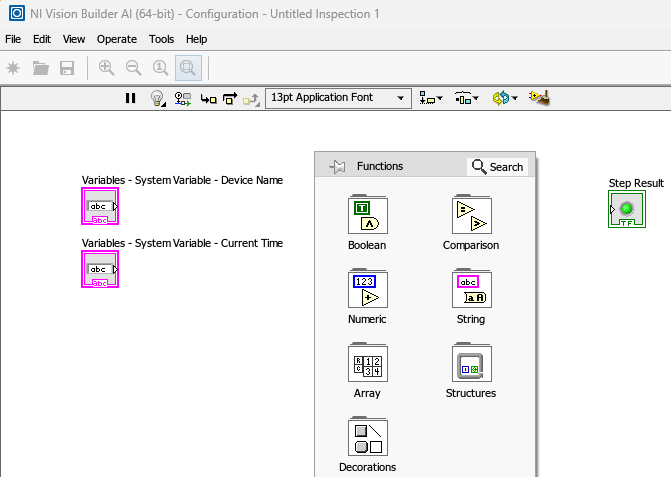The image size is (671, 477).
Task: Toggle Highlight Execution light bulb
Action: pos(158,98)
